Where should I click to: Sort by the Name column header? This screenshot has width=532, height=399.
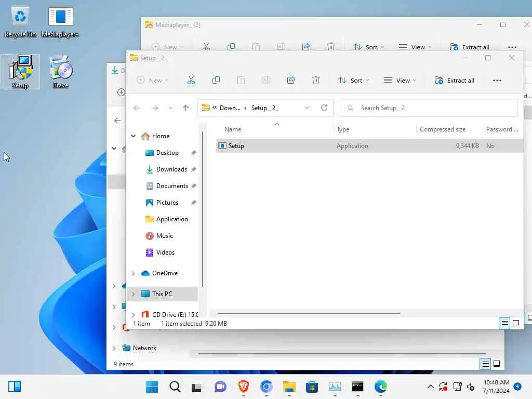(x=233, y=129)
